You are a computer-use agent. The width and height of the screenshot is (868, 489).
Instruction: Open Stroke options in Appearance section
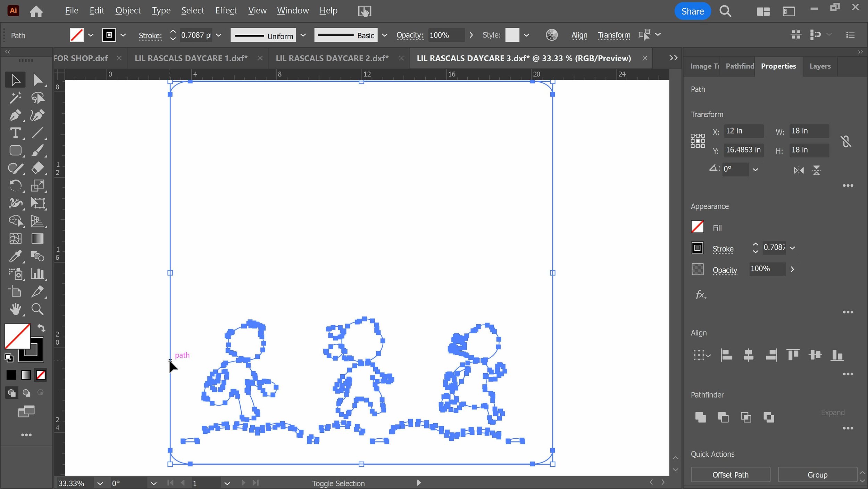tap(723, 249)
